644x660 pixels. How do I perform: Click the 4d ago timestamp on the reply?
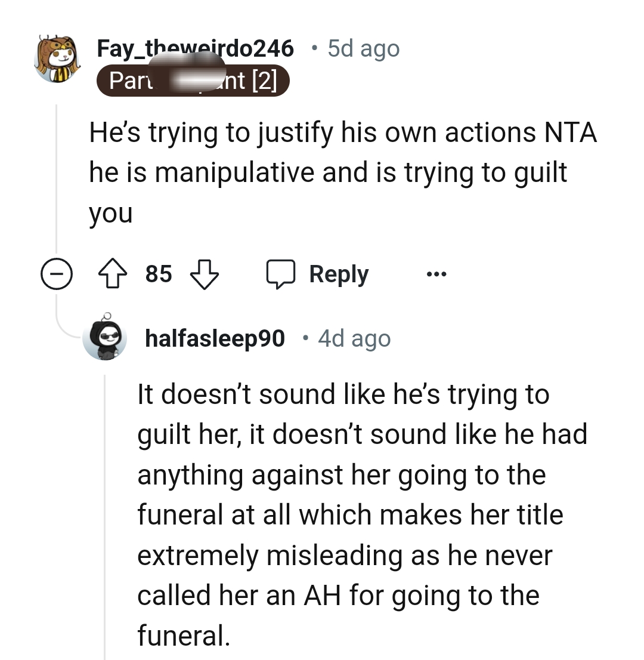pyautogui.click(x=353, y=337)
